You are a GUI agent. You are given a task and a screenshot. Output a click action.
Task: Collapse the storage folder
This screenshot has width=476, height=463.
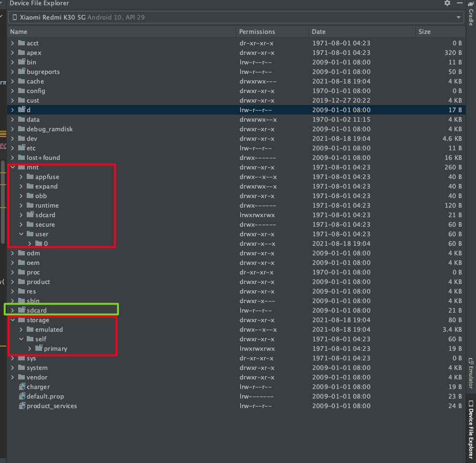(12, 320)
